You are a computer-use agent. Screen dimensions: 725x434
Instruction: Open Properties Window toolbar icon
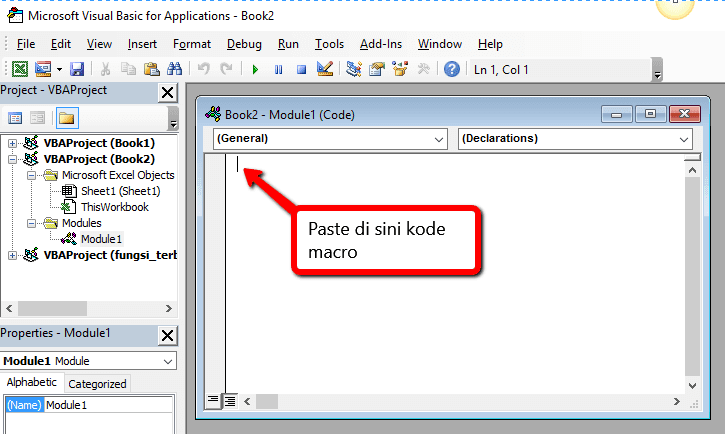point(377,69)
